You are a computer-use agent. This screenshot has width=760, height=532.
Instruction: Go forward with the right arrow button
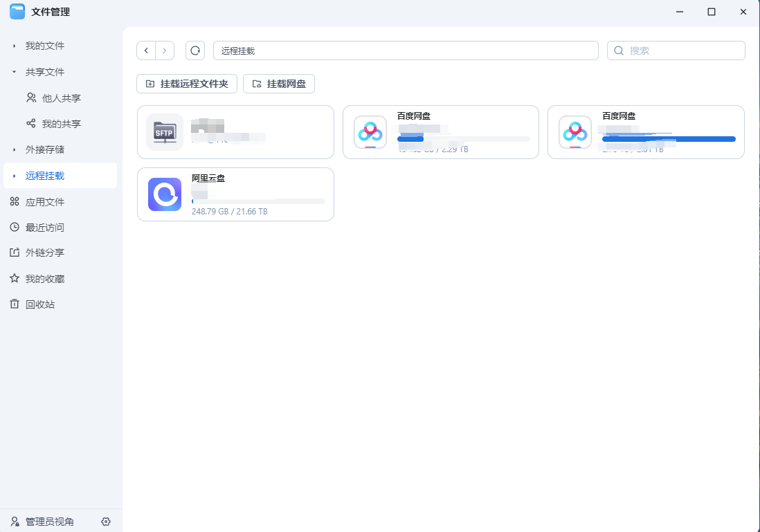pos(165,51)
